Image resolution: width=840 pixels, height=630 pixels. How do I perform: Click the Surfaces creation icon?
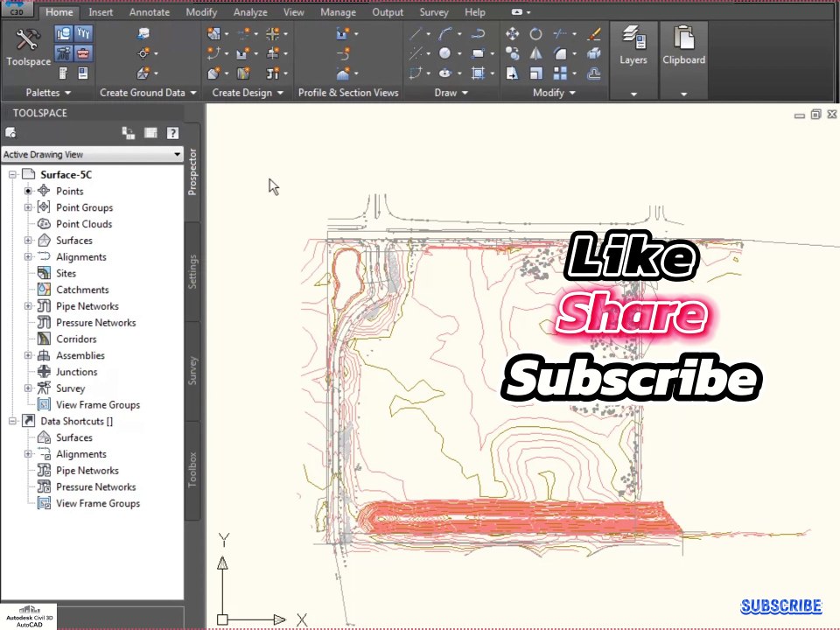pos(143,73)
